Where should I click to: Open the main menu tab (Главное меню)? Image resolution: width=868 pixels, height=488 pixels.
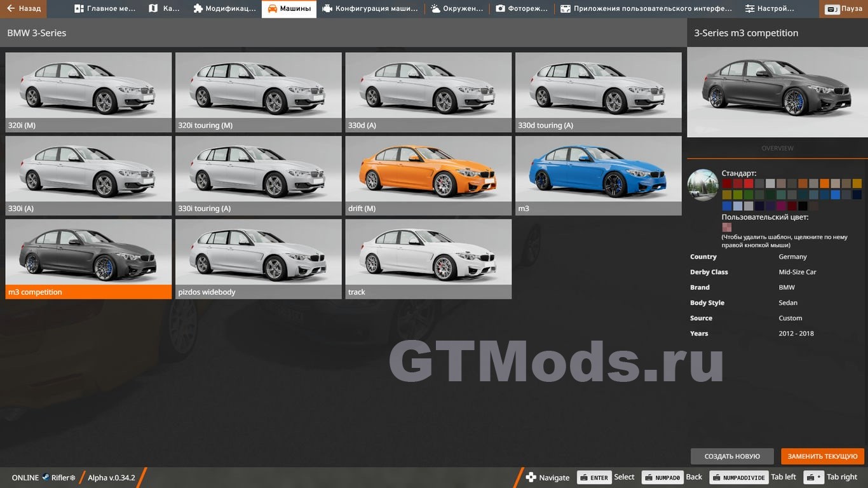click(105, 9)
